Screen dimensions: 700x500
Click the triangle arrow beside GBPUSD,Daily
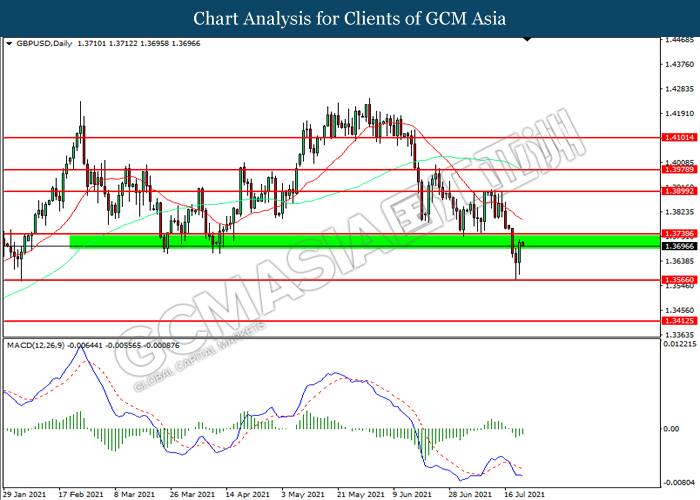click(x=9, y=44)
